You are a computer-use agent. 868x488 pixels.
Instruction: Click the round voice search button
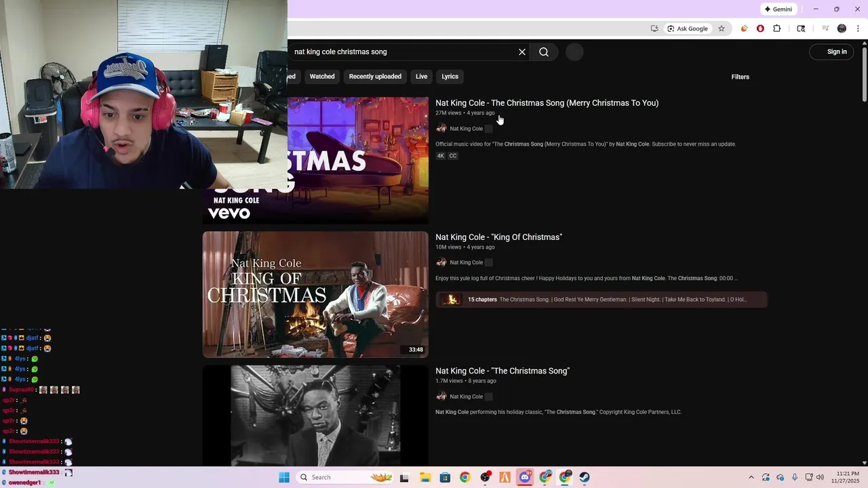point(574,52)
